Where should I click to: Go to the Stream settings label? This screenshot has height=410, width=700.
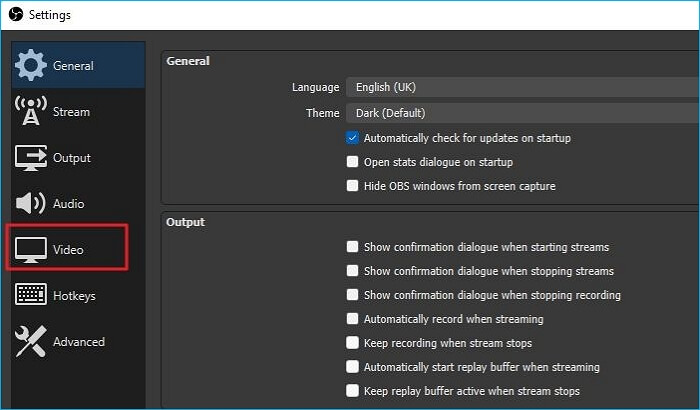tap(71, 112)
